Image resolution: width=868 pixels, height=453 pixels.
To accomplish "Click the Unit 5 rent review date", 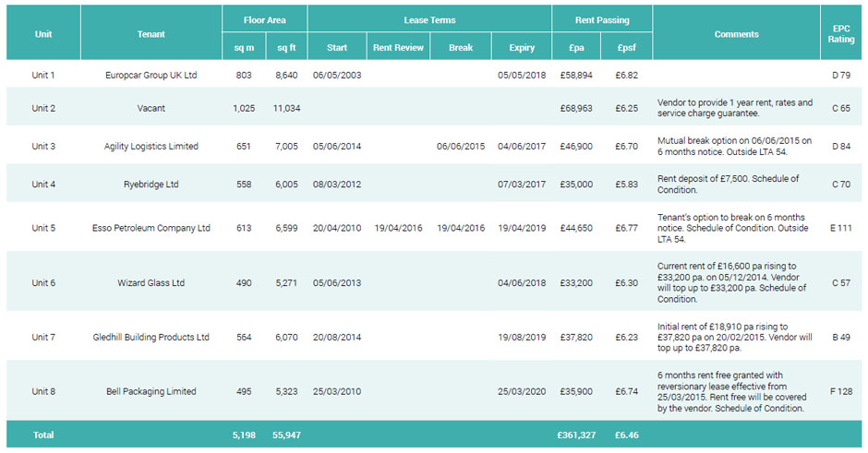I will (x=398, y=228).
